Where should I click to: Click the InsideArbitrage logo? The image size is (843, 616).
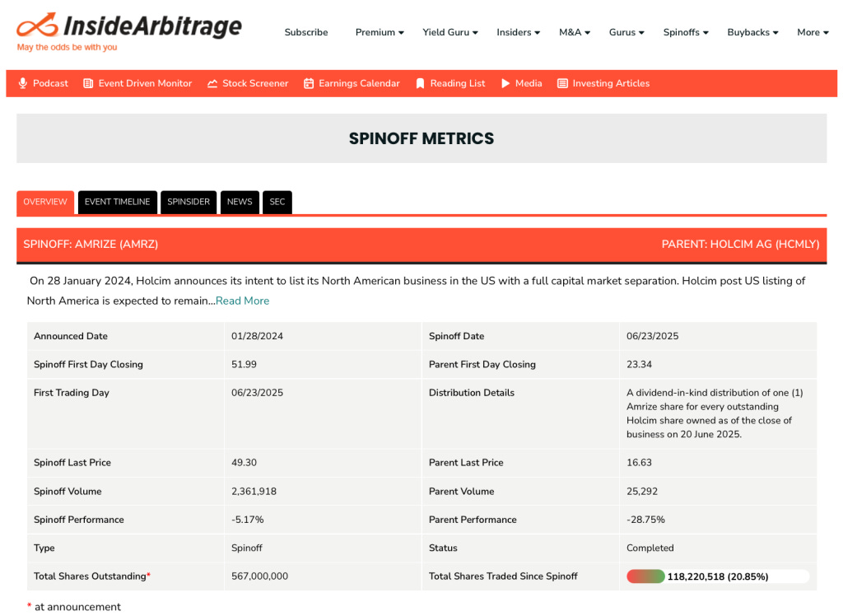(129, 32)
